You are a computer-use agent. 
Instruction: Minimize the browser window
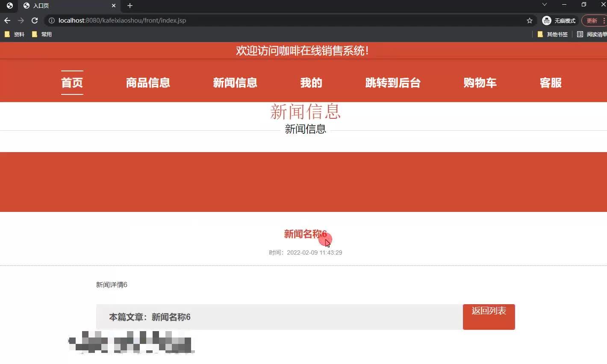pos(564,5)
